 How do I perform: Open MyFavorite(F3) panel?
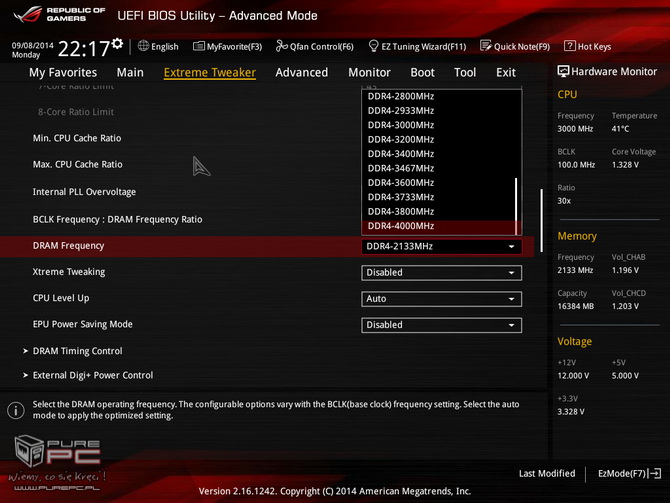[227, 46]
